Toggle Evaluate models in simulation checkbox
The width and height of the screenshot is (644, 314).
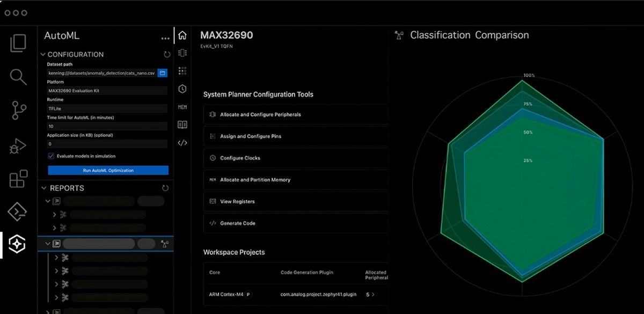point(52,156)
